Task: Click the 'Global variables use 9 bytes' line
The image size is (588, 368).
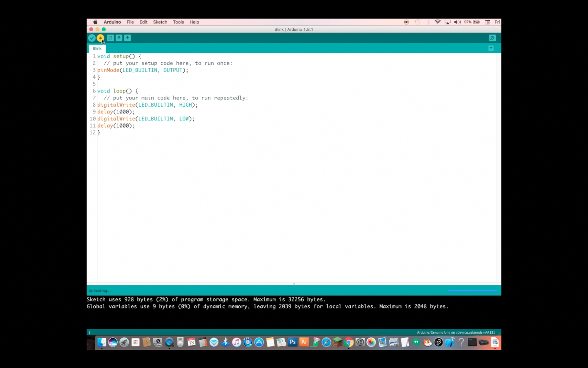Action: point(267,306)
